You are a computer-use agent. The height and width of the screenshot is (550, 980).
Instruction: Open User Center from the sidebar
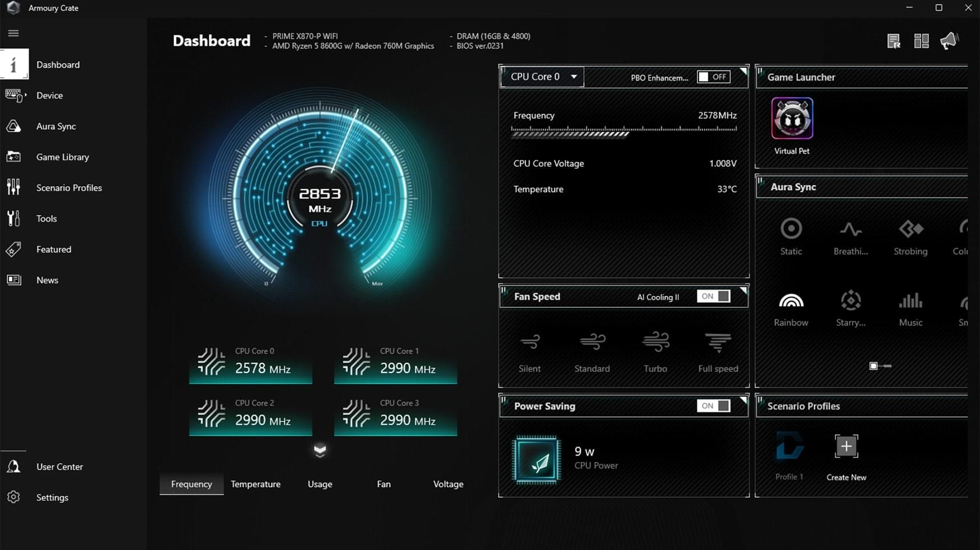(59, 467)
